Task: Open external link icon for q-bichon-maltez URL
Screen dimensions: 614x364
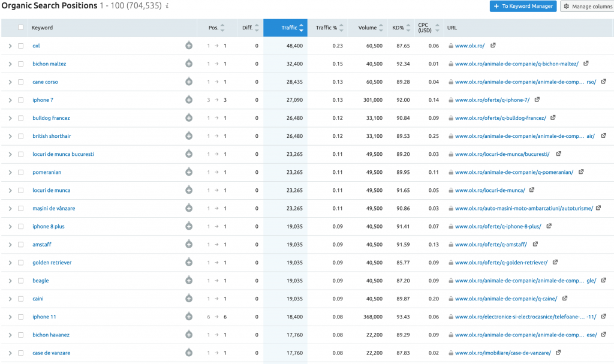Action: tap(586, 64)
